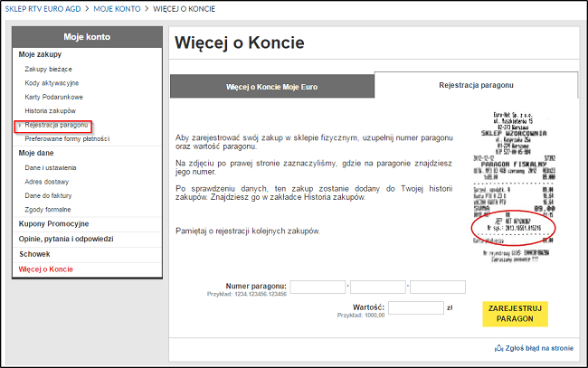Screen dimensions: 588x368
Task: Click the second Numer paragonu field
Action: 378,287
